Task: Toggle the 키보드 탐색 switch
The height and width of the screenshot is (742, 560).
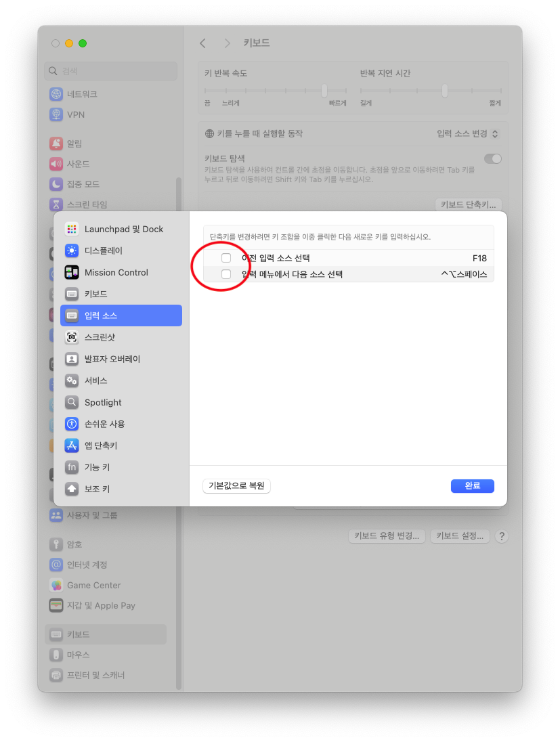Action: pos(493,159)
